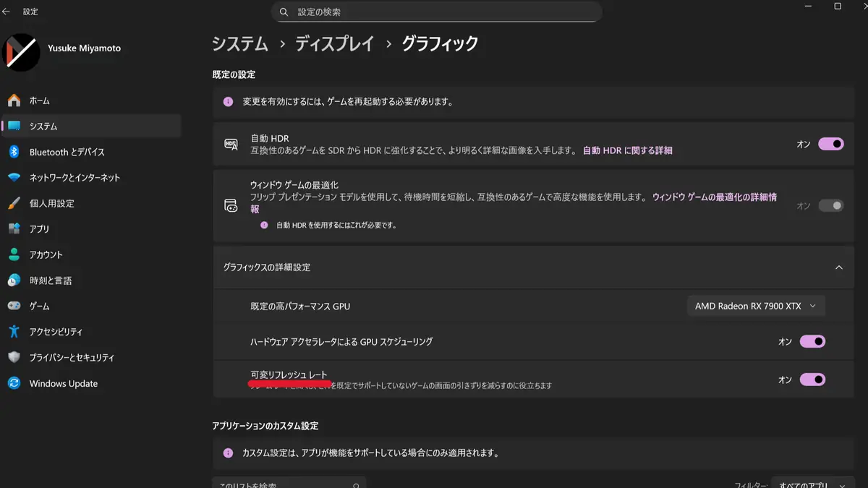
Task: Go to ディスプレイ in the breadcrumb
Action: 334,43
